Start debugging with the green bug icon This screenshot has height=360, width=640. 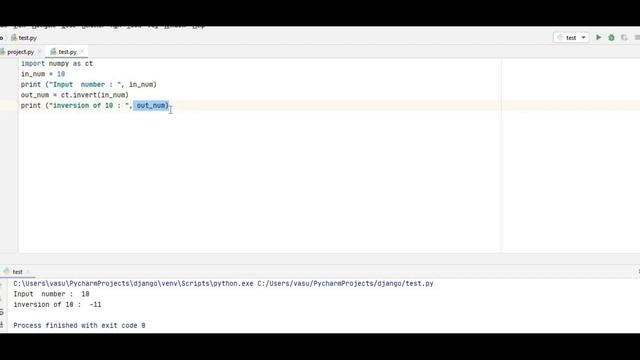(611, 38)
